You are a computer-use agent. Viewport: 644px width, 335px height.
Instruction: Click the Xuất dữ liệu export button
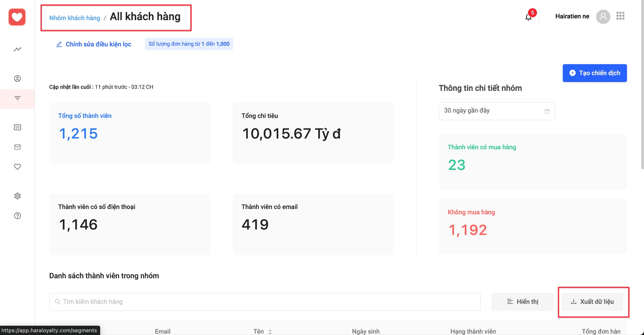click(592, 302)
